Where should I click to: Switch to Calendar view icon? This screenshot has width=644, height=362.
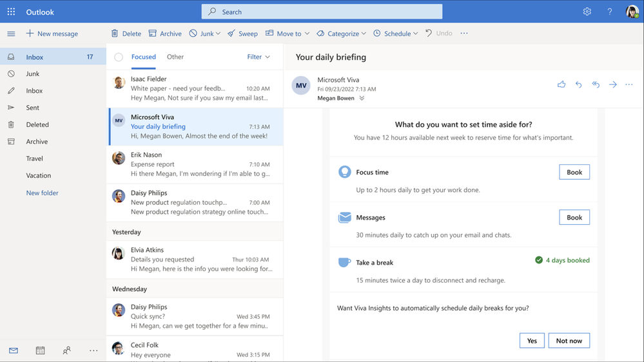click(x=40, y=350)
